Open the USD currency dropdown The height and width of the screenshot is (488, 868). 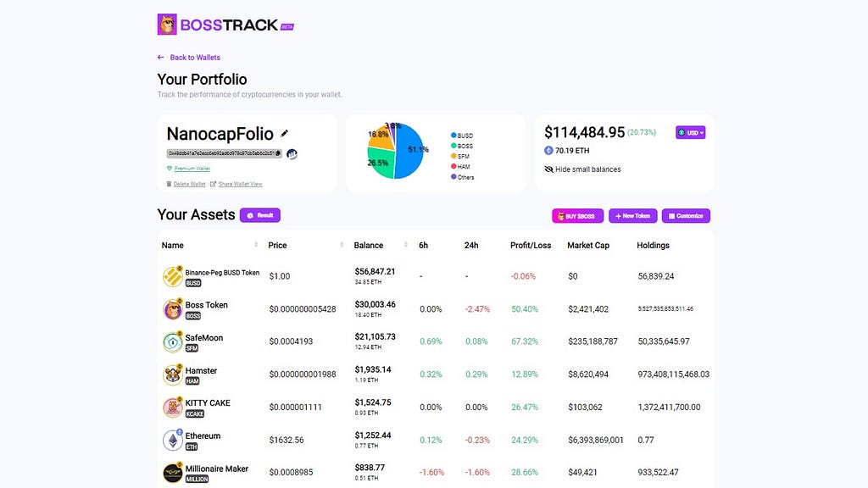click(x=690, y=132)
